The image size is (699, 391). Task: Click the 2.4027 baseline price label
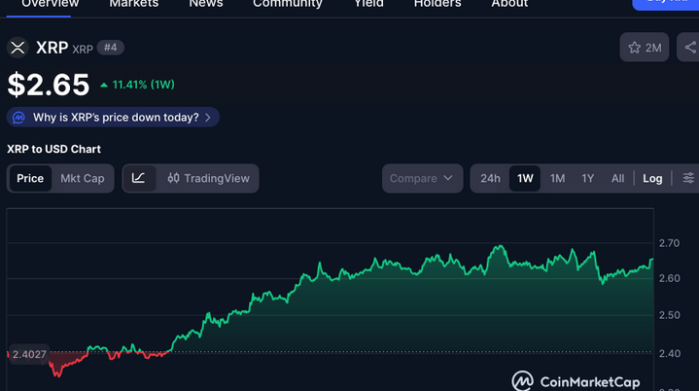click(29, 354)
